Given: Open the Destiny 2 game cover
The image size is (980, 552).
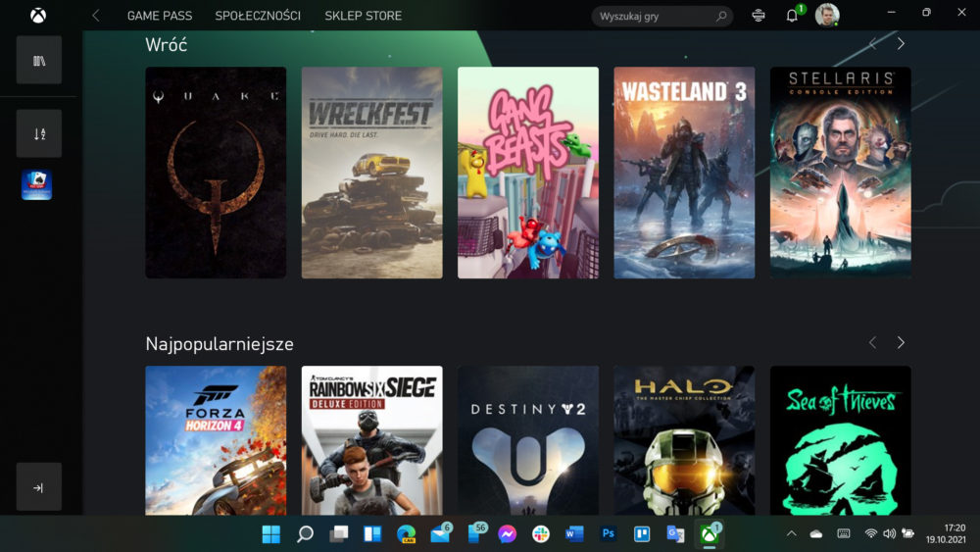Looking at the screenshot, I should click(x=528, y=441).
